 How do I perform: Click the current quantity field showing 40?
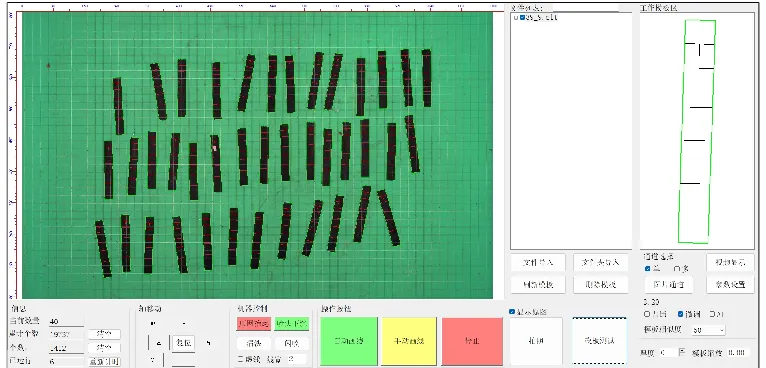[66, 322]
